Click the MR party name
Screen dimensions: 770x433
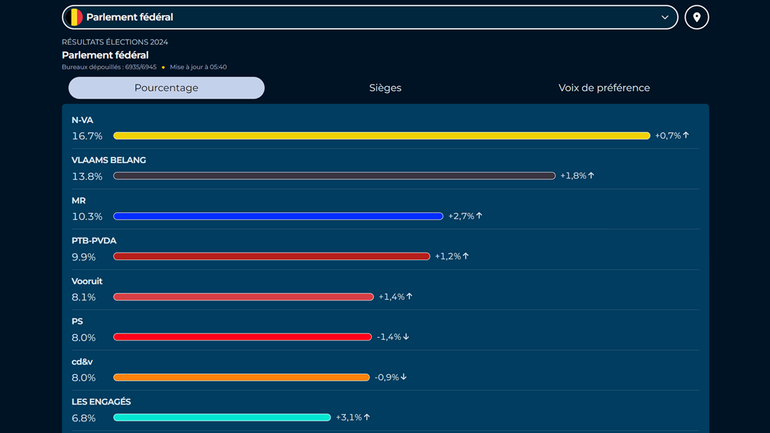(x=79, y=201)
